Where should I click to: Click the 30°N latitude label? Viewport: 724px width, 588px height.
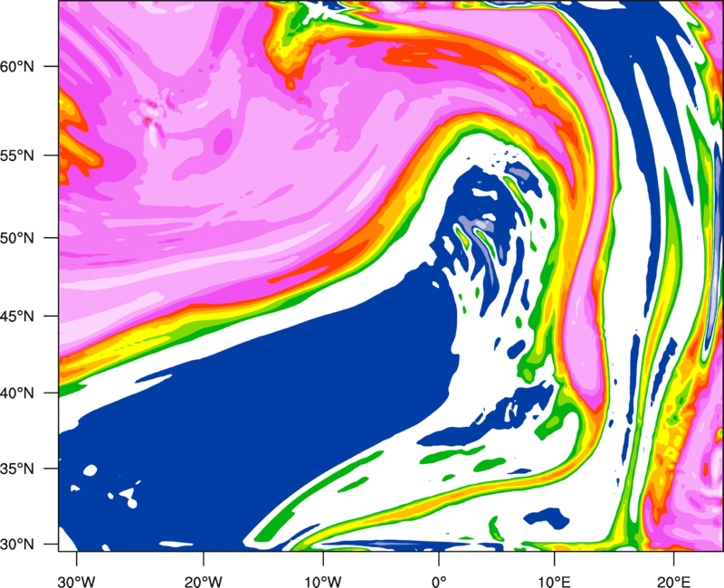coord(17,545)
